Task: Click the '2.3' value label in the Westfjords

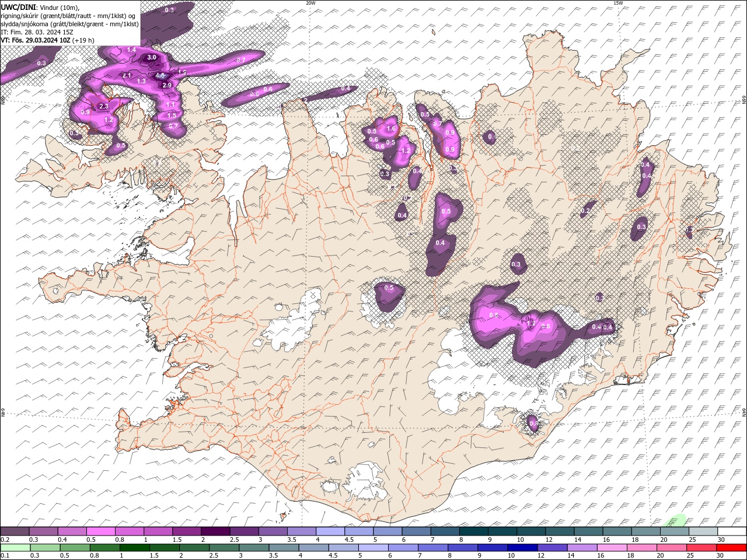Action: tap(104, 106)
